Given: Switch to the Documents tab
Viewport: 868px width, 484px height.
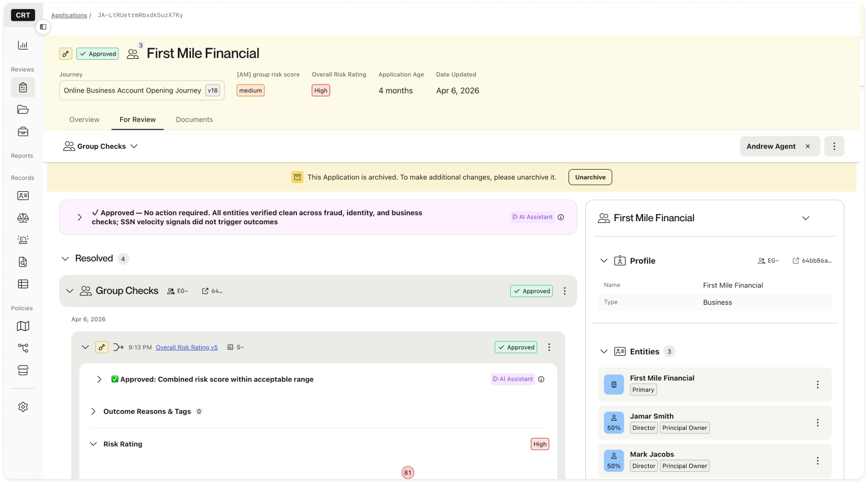Looking at the screenshot, I should click(x=194, y=119).
